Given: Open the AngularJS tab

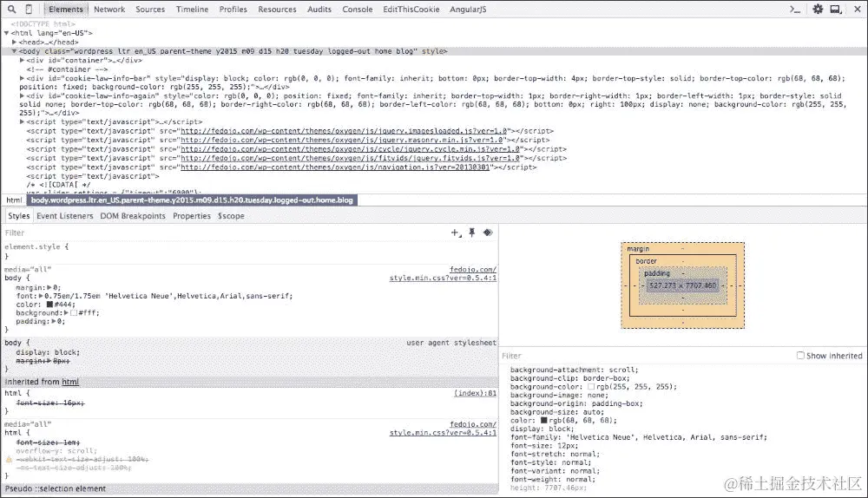Looking at the screenshot, I should [468, 10].
